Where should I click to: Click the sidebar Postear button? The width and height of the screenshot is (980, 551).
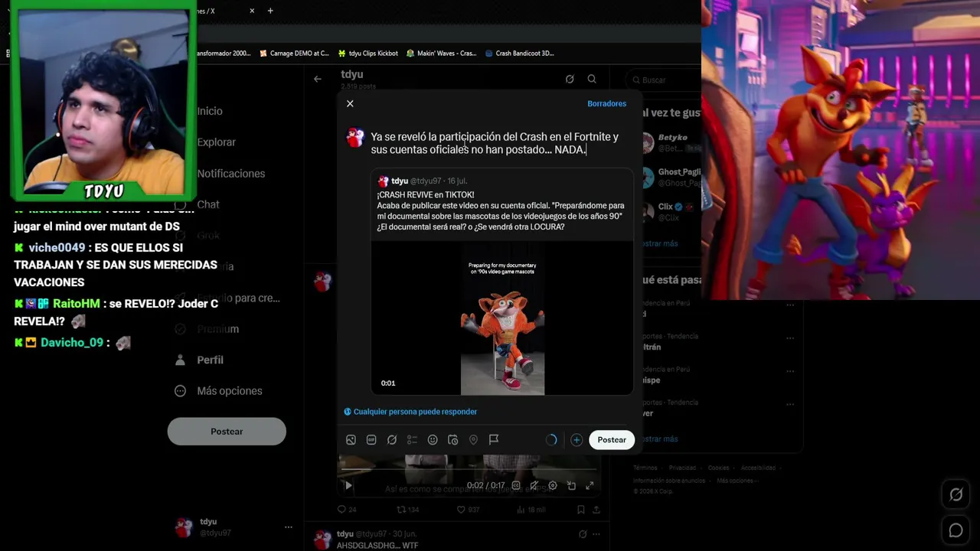[227, 432]
